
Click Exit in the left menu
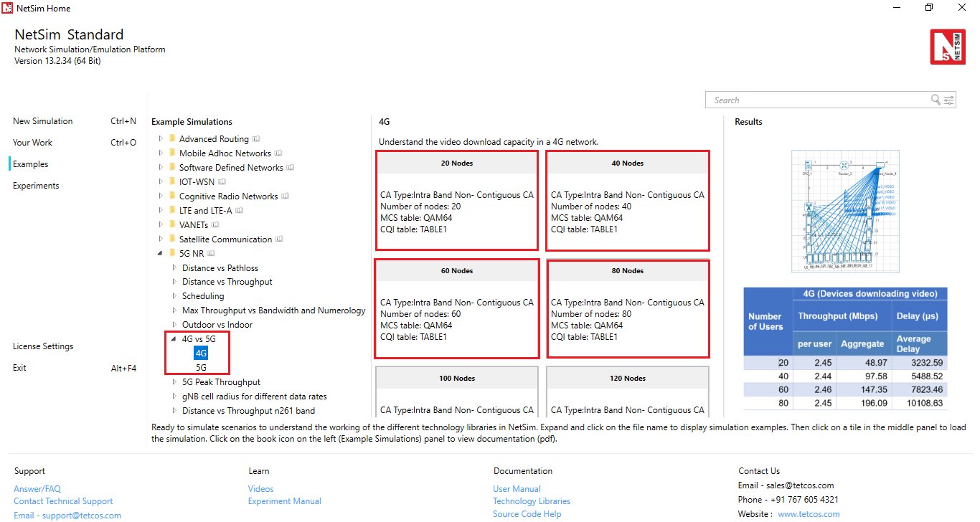coord(19,368)
